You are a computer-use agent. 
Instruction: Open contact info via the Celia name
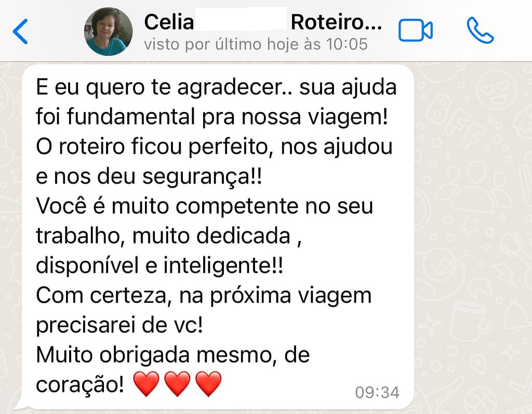pyautogui.click(x=169, y=22)
